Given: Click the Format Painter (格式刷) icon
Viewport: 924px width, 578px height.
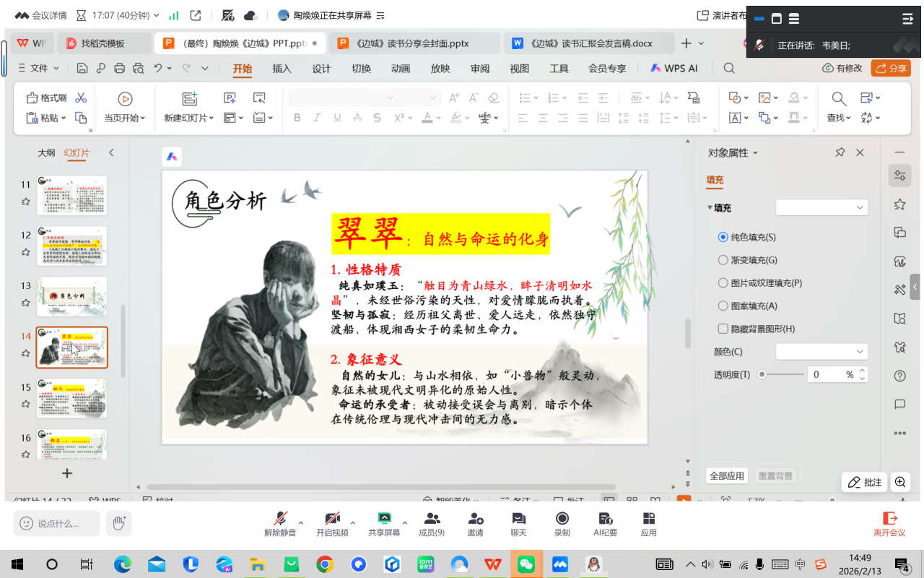Looking at the screenshot, I should pos(32,98).
